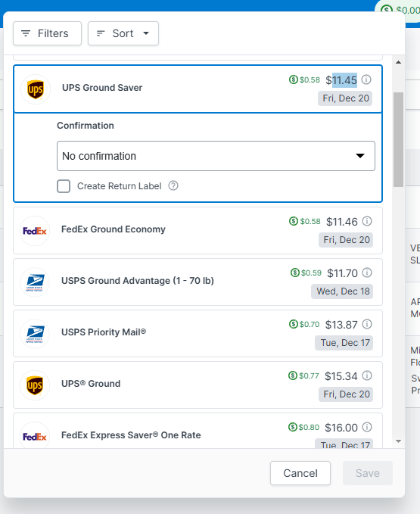Click the Save button
Viewport: 420px width, 514px height.
point(368,473)
